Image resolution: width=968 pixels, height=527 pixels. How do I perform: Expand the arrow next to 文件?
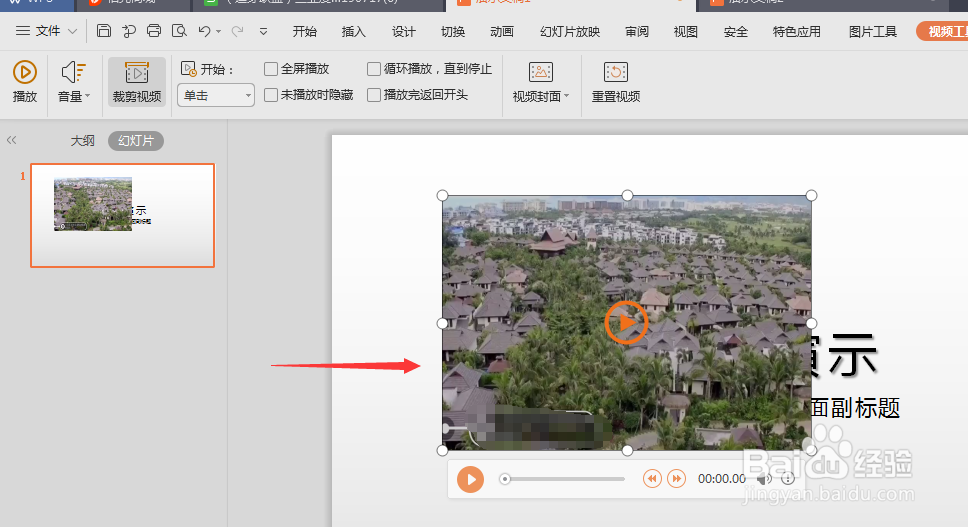[72, 31]
